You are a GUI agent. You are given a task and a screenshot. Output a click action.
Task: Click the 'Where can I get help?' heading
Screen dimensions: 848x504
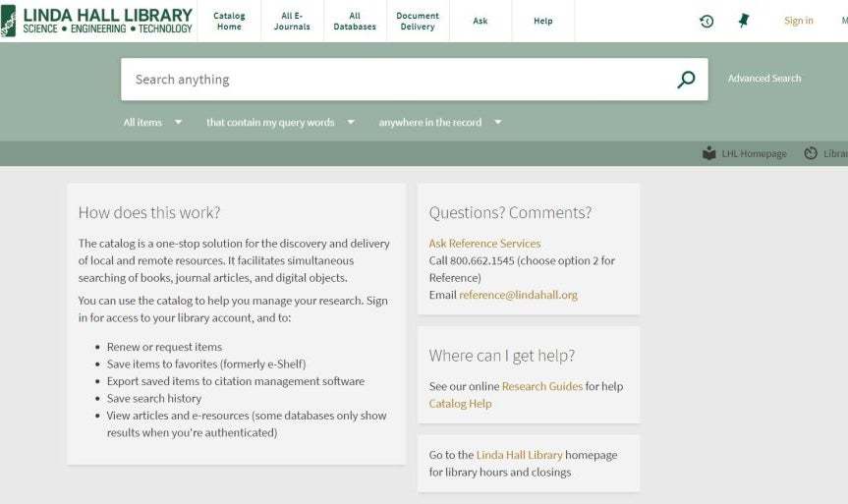[x=502, y=356]
